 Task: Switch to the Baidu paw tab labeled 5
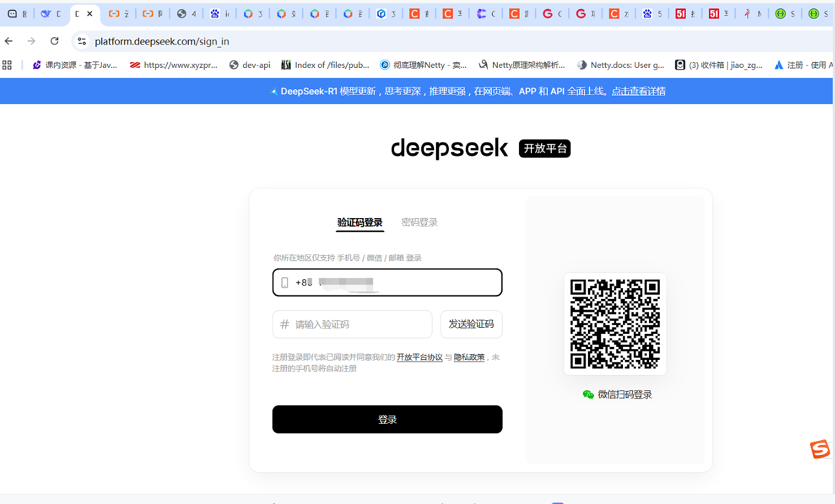652,14
